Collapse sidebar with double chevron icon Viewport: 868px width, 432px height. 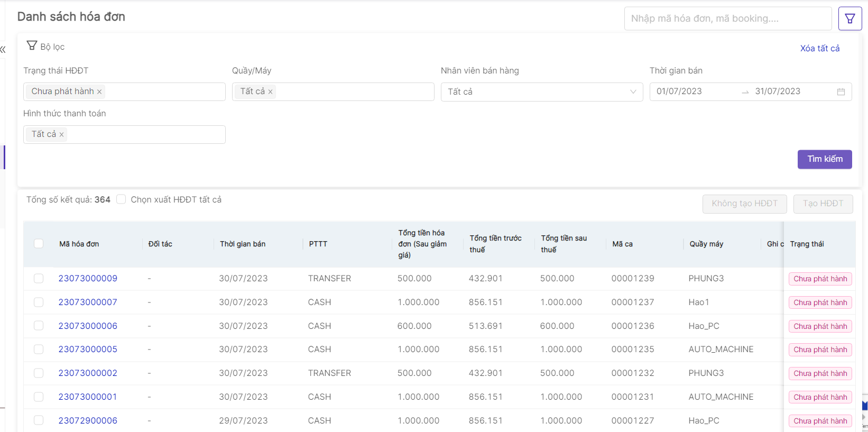(x=3, y=50)
